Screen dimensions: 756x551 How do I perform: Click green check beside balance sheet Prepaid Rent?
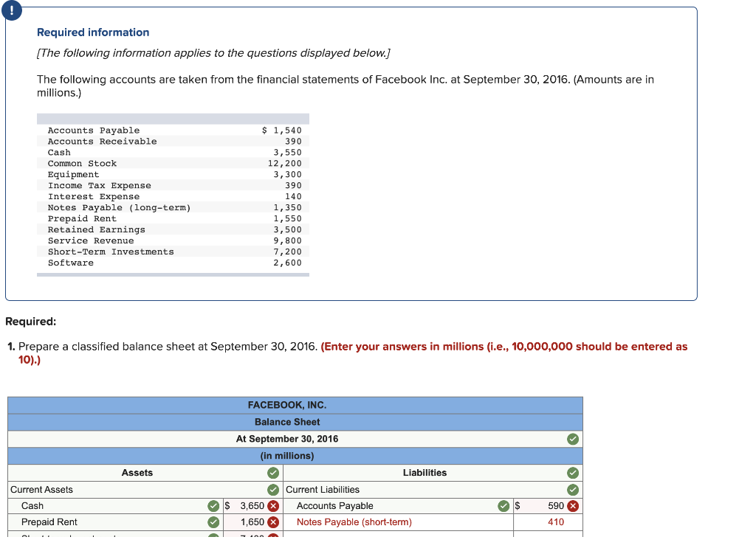213,522
